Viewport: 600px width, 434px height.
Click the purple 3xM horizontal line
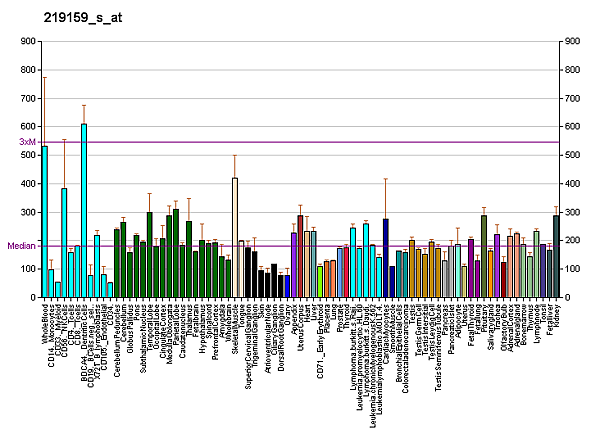click(x=300, y=142)
